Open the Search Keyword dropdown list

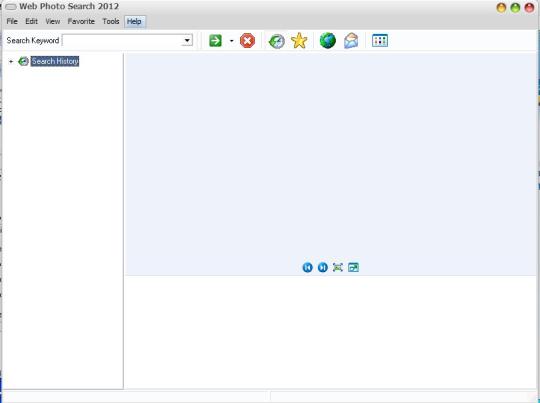187,40
